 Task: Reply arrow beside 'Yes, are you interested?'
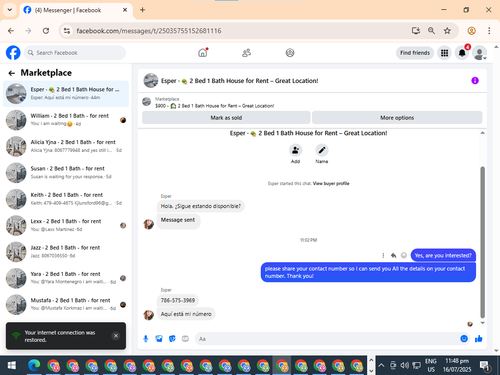(393, 255)
